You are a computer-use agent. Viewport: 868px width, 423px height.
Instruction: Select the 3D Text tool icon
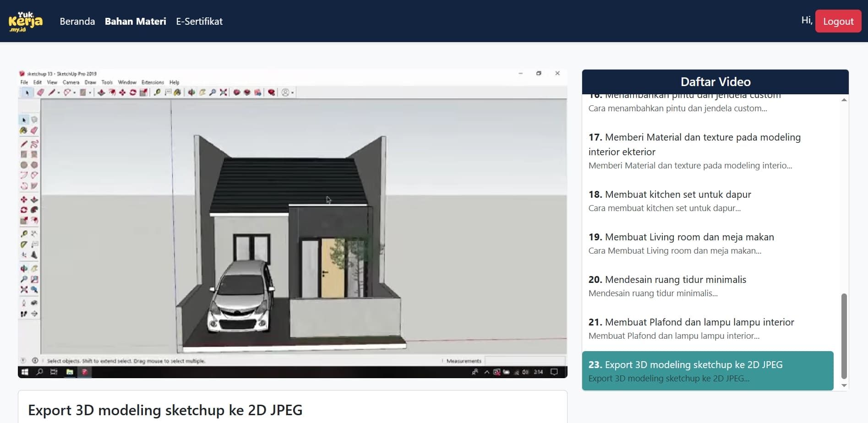pos(34,255)
